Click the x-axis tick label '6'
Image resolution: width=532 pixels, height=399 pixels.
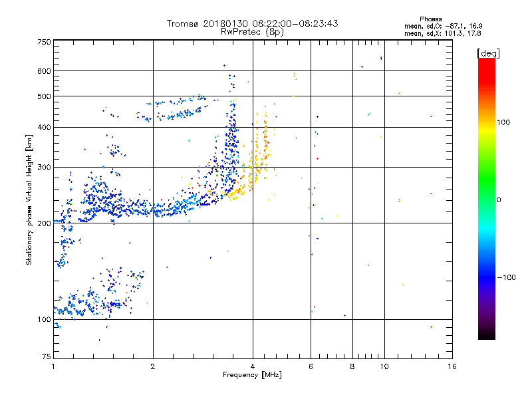click(311, 366)
